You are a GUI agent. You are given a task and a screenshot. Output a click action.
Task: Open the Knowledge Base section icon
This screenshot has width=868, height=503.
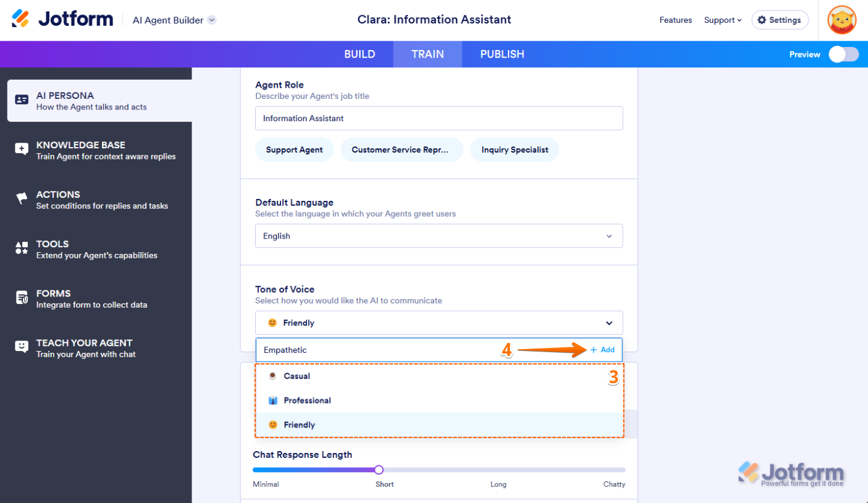point(22,150)
